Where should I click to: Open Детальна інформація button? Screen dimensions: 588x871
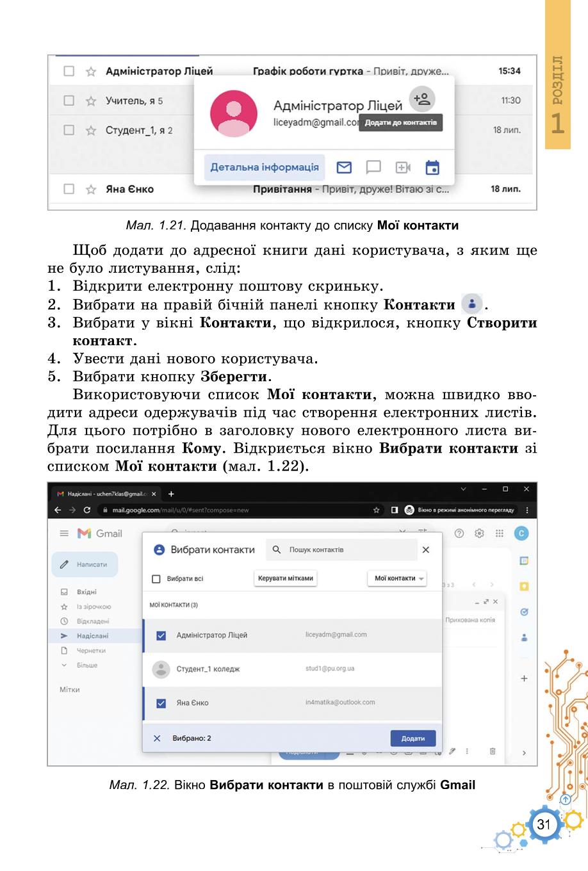(x=265, y=167)
